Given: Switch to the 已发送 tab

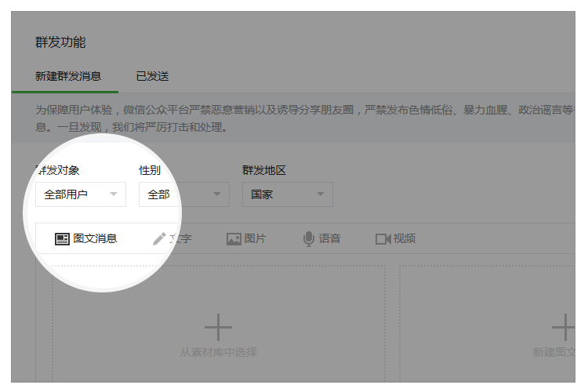Looking at the screenshot, I should [x=152, y=77].
